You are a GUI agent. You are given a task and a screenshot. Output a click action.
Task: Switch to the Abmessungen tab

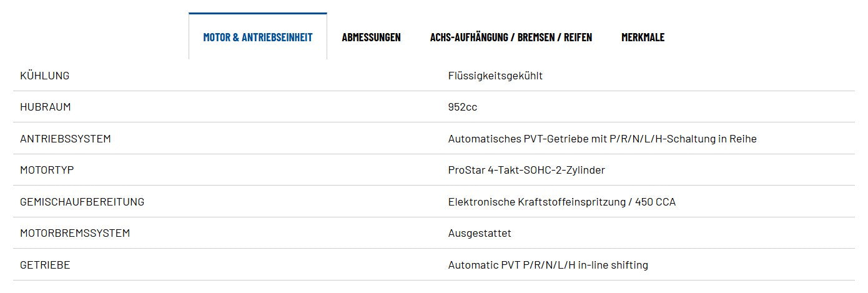pos(372,37)
